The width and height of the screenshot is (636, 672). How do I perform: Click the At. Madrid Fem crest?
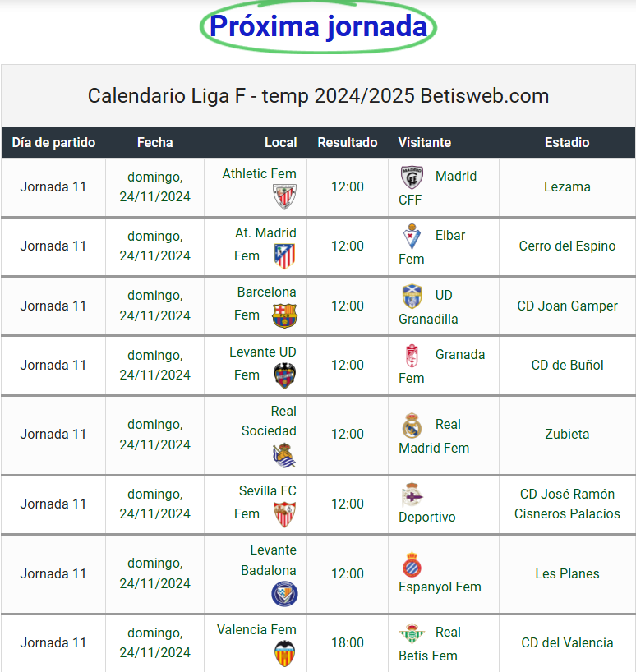pos(284,256)
